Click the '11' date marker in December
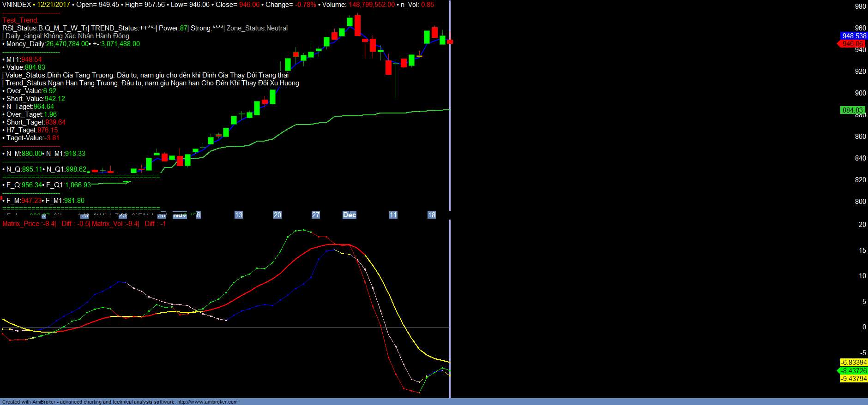The image size is (868, 405). pyautogui.click(x=393, y=215)
